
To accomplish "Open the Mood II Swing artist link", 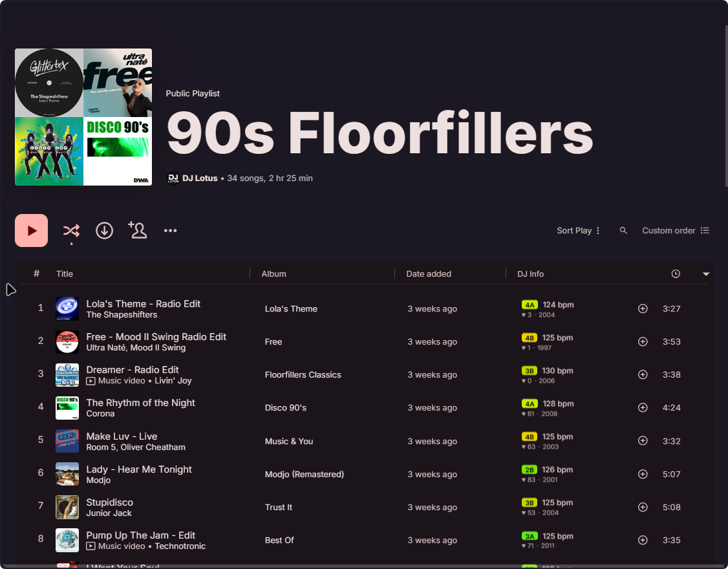I will (158, 348).
